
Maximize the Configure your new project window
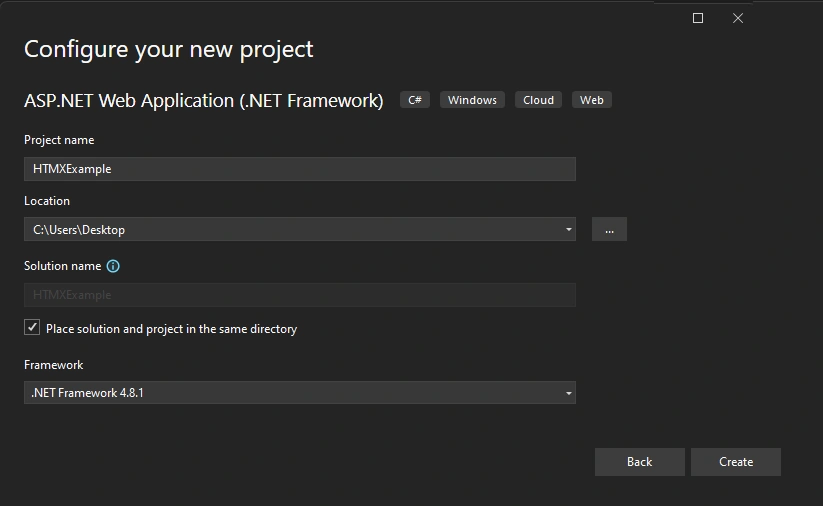tap(698, 18)
